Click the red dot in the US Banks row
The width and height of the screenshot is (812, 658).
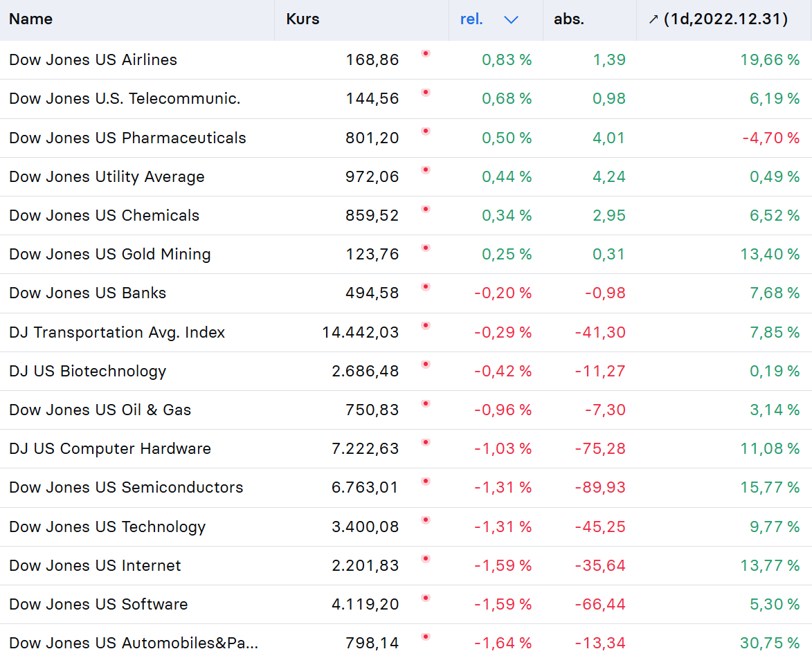426,287
